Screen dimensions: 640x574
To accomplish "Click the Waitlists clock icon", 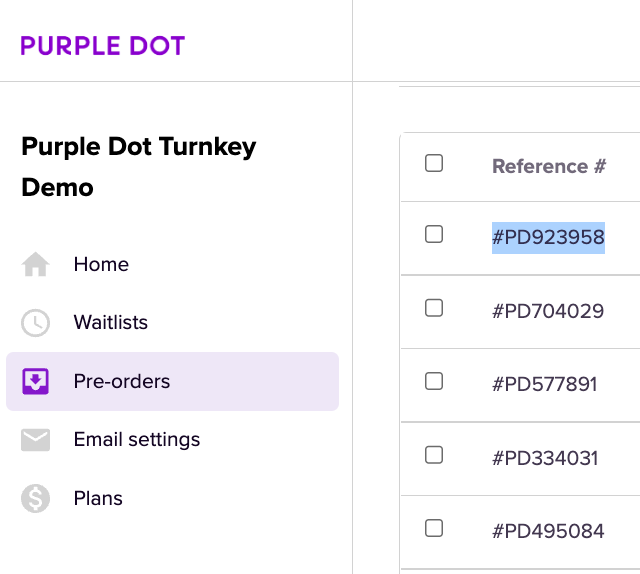I will (x=36, y=323).
